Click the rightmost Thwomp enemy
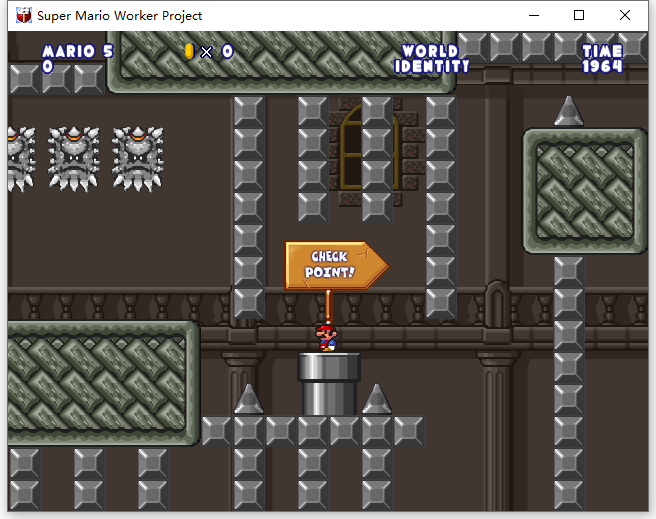 138,159
